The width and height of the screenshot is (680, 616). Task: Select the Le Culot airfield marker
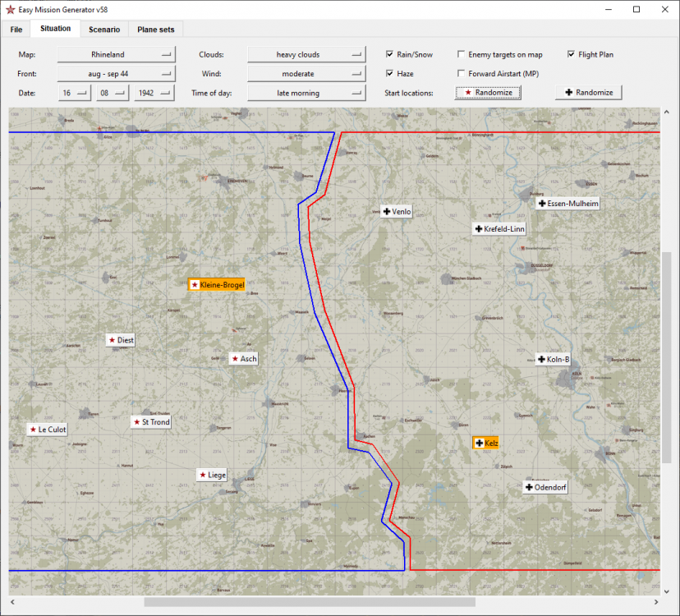[x=48, y=430]
